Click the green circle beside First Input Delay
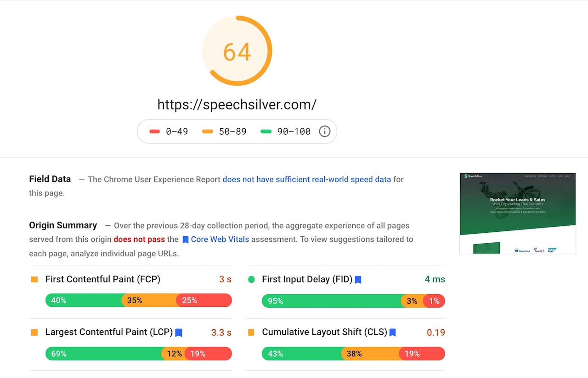 coord(251,279)
